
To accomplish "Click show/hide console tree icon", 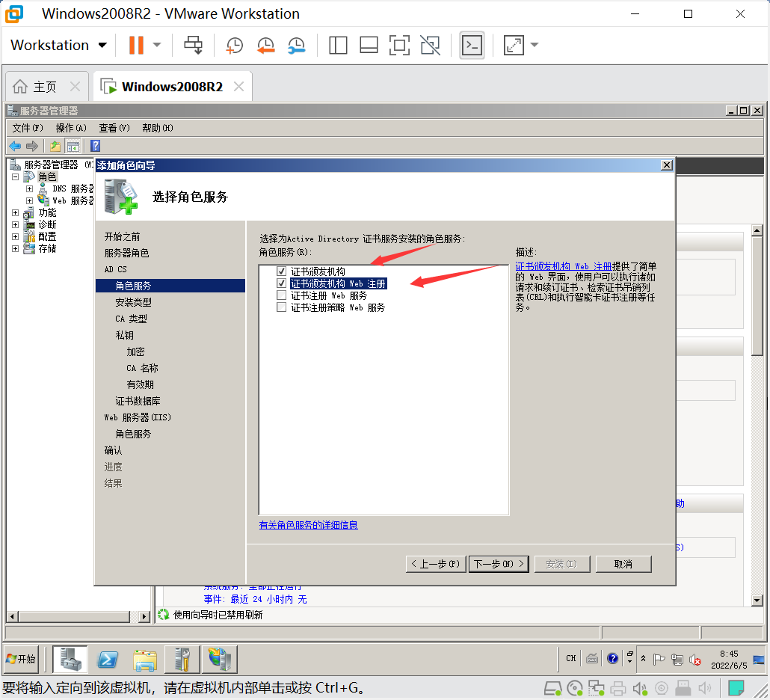I will (73, 146).
